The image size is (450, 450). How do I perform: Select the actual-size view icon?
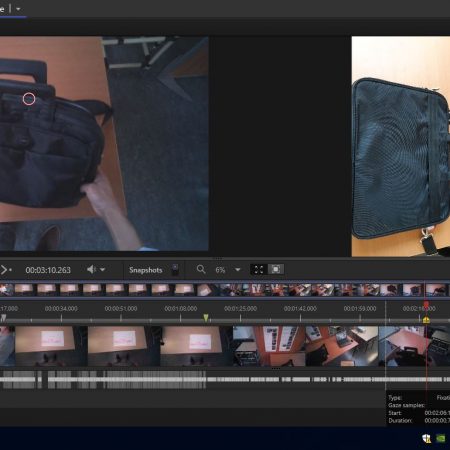pos(276,269)
